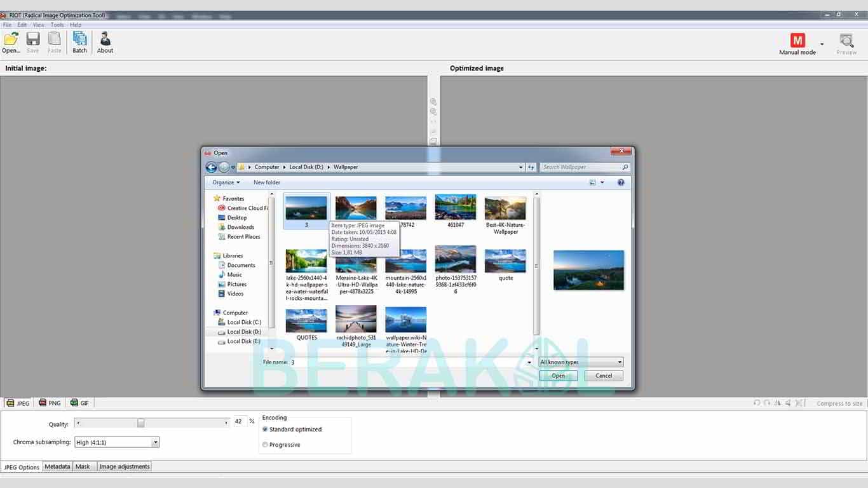The height and width of the screenshot is (488, 868).
Task: Select Progressive encoding option
Action: point(266,445)
